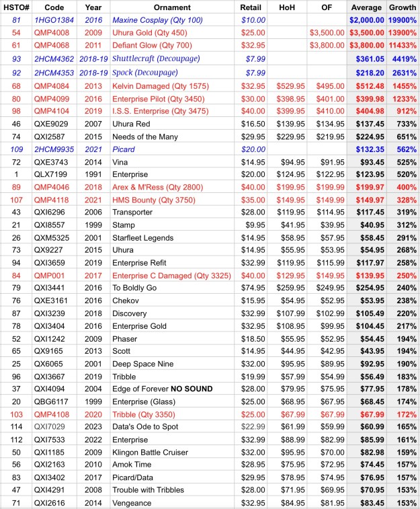Click the Retail column header
The height and width of the screenshot is (509, 420).
pyautogui.click(x=251, y=7)
